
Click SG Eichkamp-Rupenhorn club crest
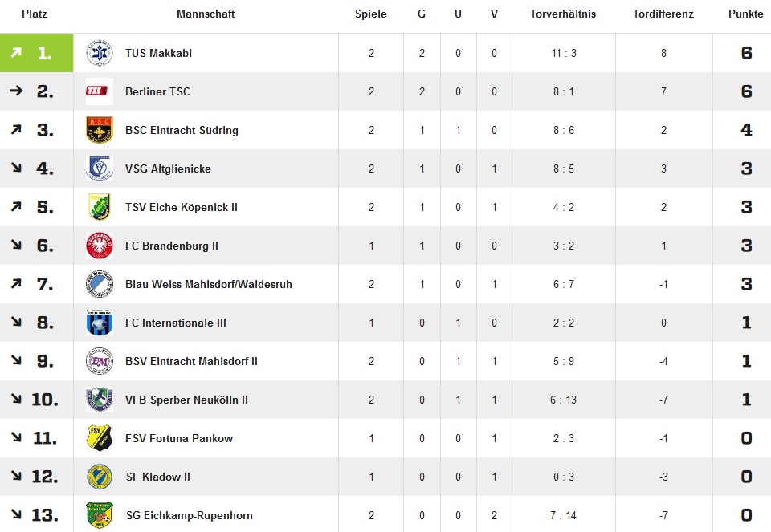click(99, 515)
